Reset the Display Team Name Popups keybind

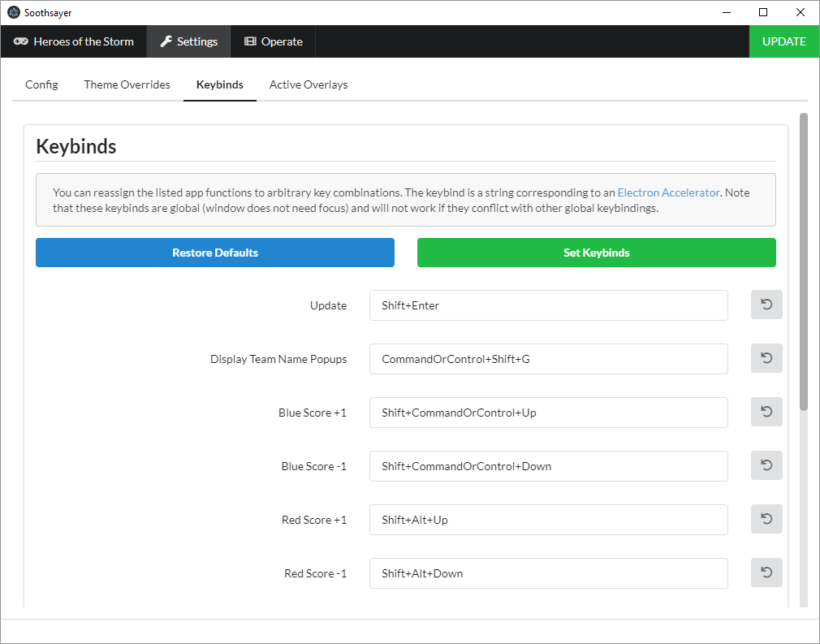pos(766,358)
